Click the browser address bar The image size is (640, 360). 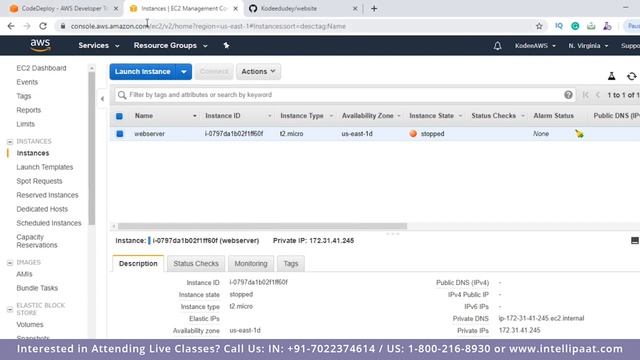300,26
